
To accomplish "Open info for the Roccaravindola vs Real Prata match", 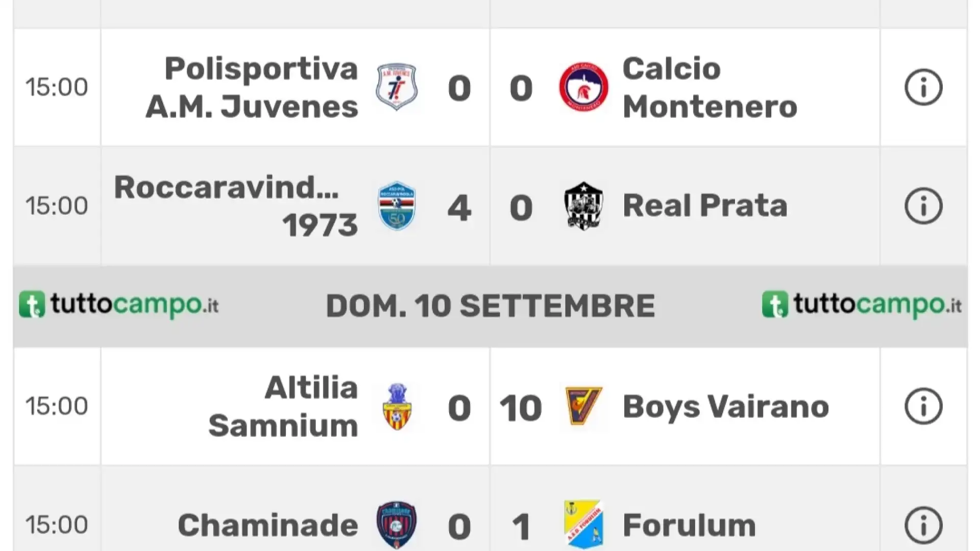I will tap(923, 206).
